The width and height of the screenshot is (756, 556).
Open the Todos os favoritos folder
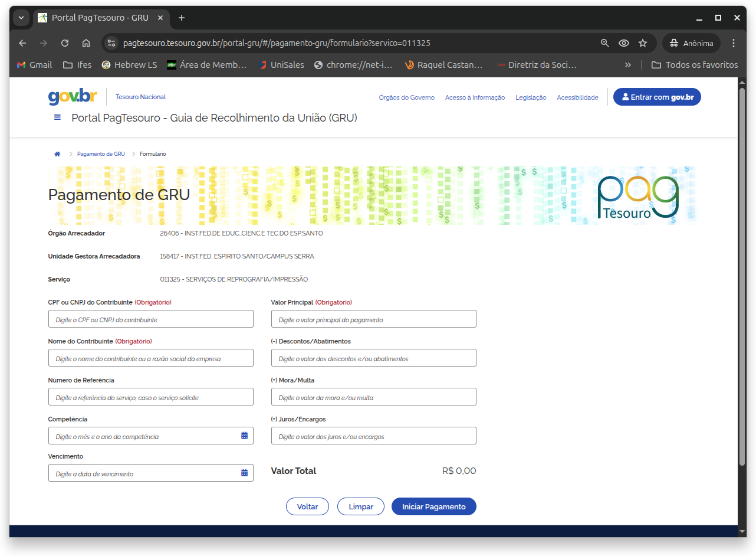point(694,65)
